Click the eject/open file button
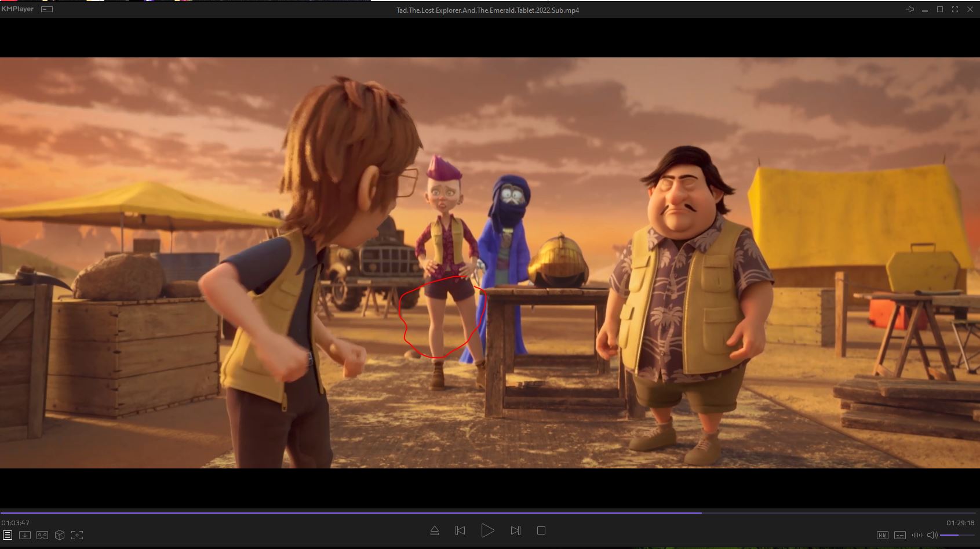This screenshot has width=980, height=549. pos(435,530)
